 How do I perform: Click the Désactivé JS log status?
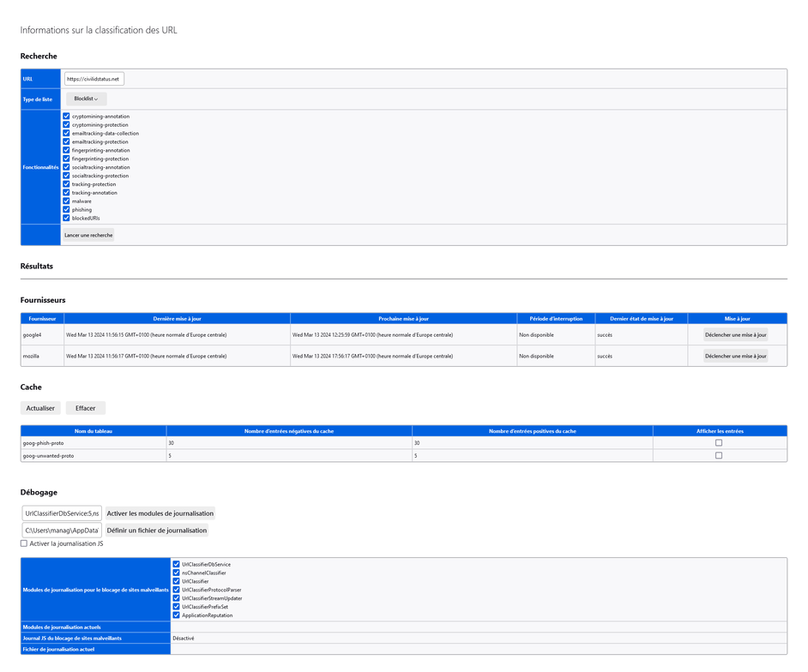click(184, 639)
